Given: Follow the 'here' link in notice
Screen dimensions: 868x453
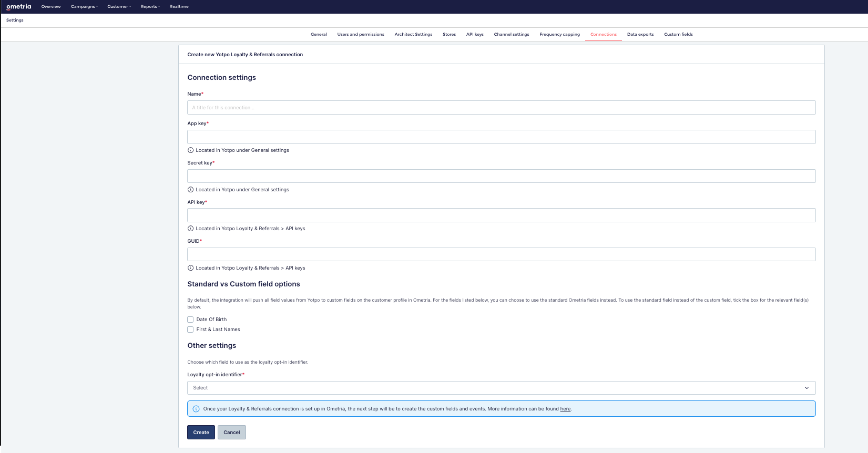Looking at the screenshot, I should [x=565, y=409].
